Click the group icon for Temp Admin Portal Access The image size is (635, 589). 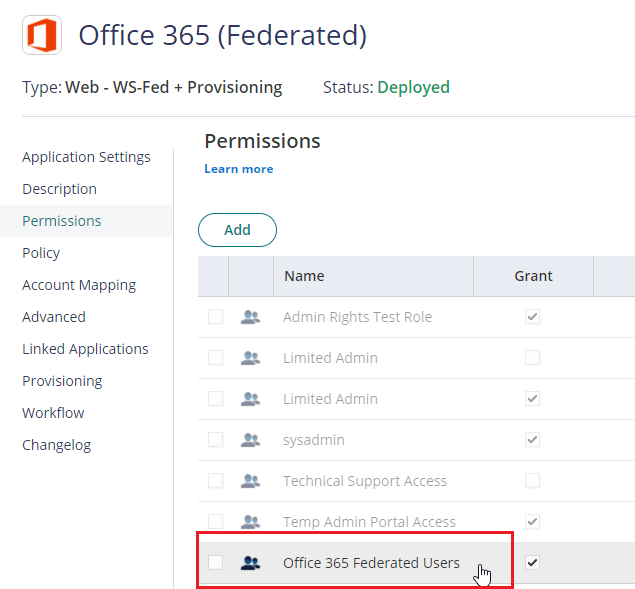coord(250,522)
